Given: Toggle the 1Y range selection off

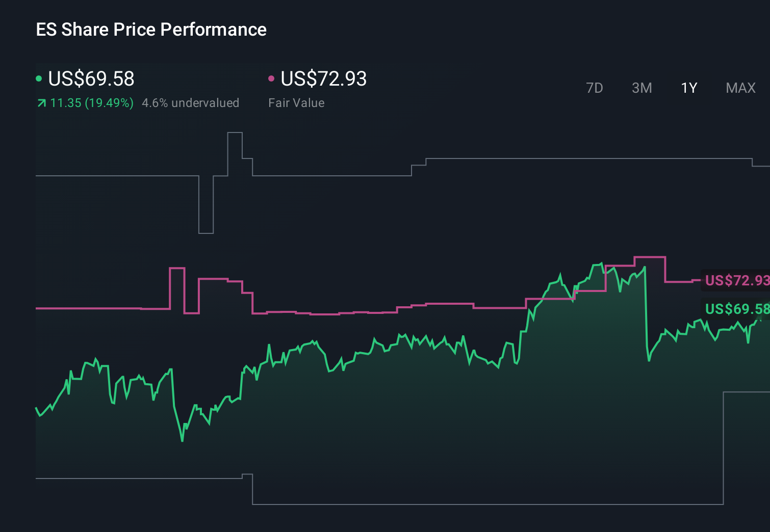Looking at the screenshot, I should 688,88.
